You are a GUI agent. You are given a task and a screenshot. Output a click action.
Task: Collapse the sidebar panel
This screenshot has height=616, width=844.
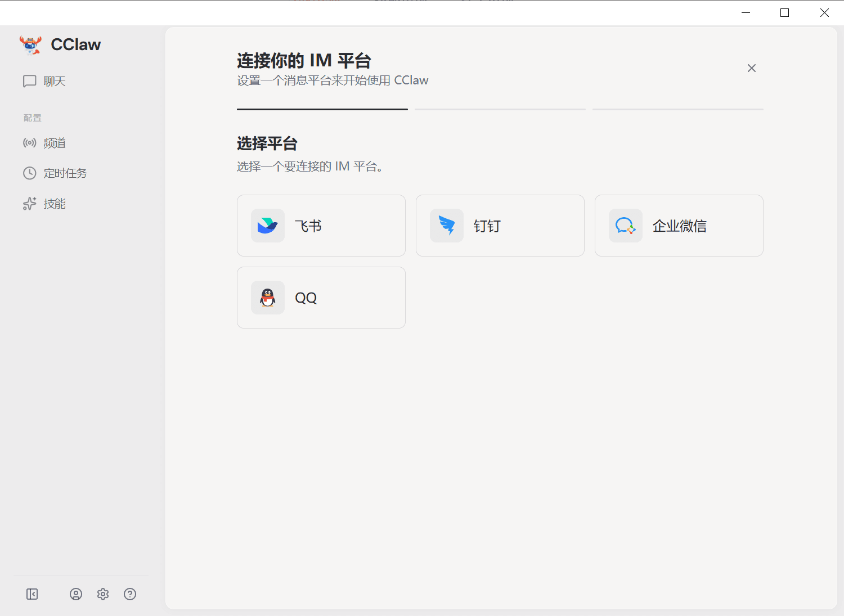click(x=32, y=594)
